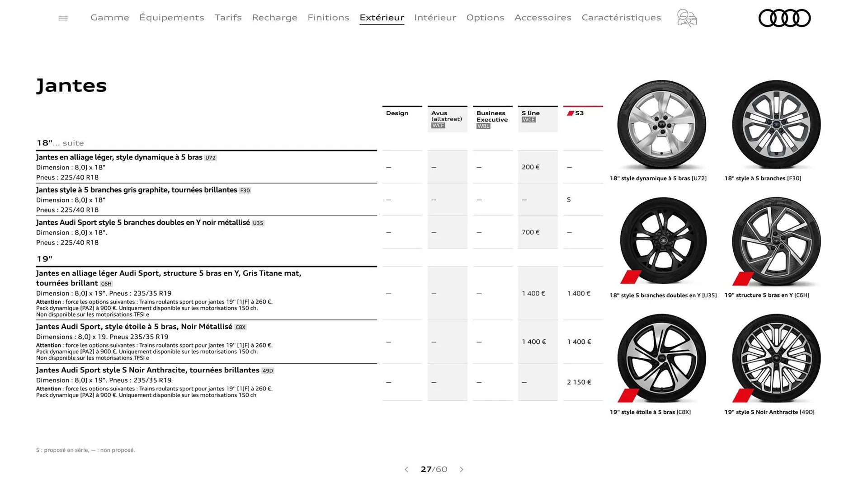The width and height of the screenshot is (868, 488).
Task: Click the vehicle search icon
Action: click(x=686, y=18)
